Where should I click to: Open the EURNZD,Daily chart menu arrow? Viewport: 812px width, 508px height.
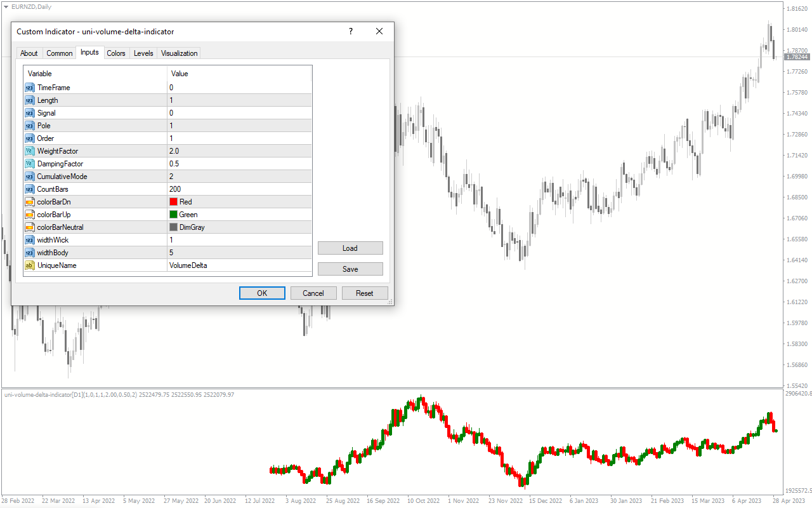coord(6,6)
